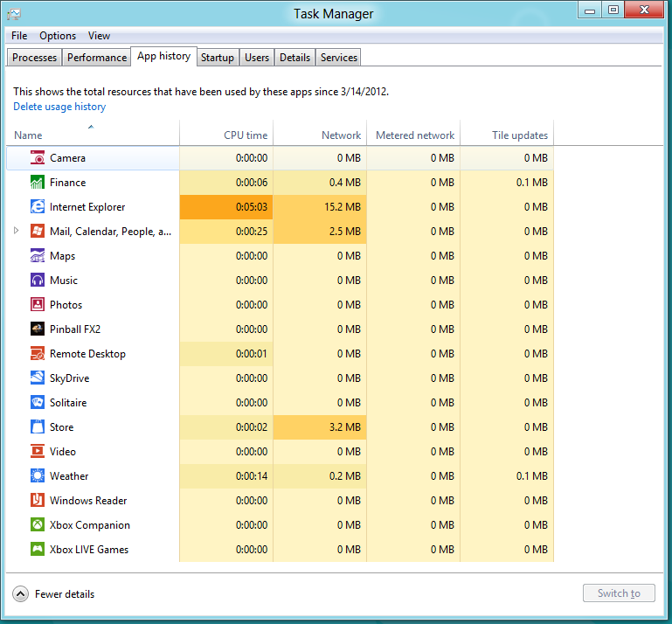Switch to the Services tab
Image resolution: width=672 pixels, height=624 pixels.
click(338, 58)
